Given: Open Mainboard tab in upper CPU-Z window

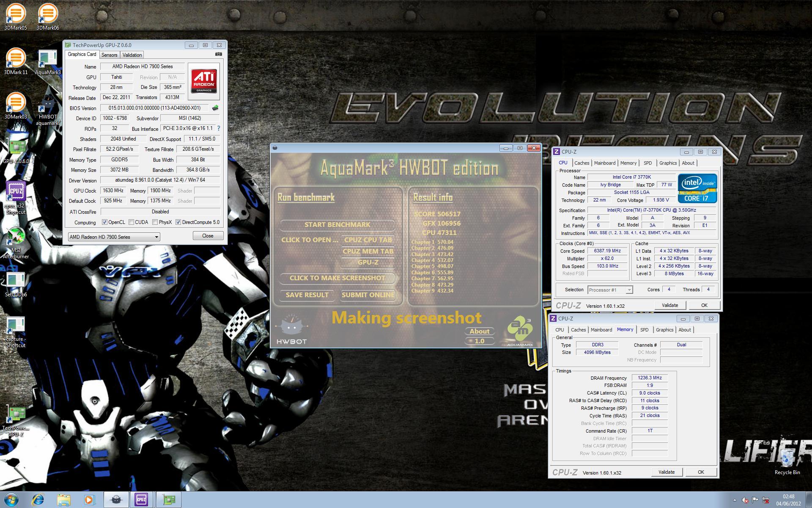Looking at the screenshot, I should 604,163.
